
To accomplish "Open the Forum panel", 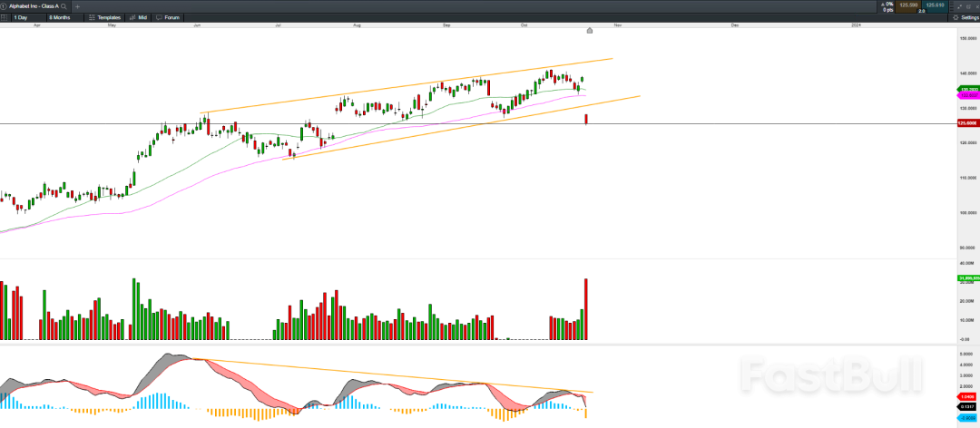I will click(168, 17).
